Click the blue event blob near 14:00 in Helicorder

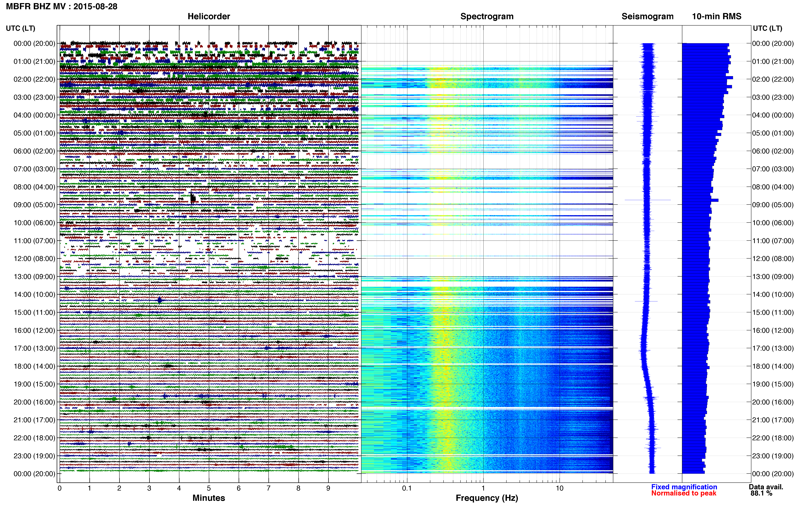coord(160,300)
